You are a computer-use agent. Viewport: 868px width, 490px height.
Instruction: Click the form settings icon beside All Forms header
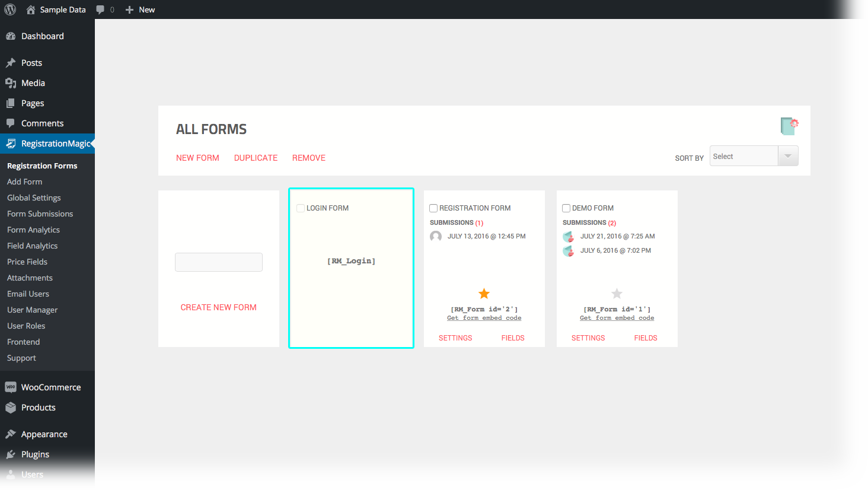pyautogui.click(x=789, y=126)
